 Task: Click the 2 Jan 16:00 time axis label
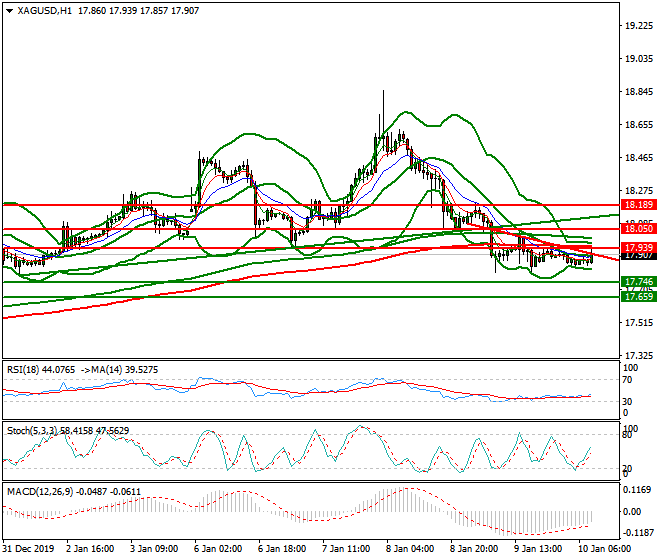[x=90, y=549]
